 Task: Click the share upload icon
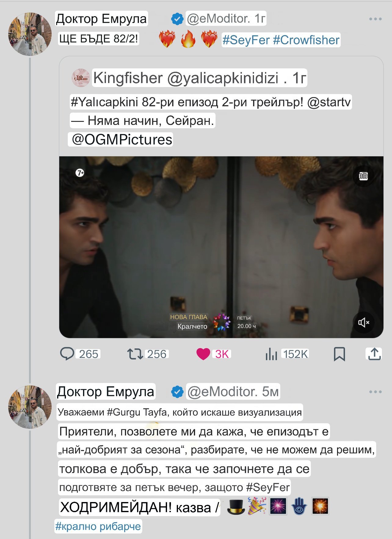pyautogui.click(x=374, y=354)
